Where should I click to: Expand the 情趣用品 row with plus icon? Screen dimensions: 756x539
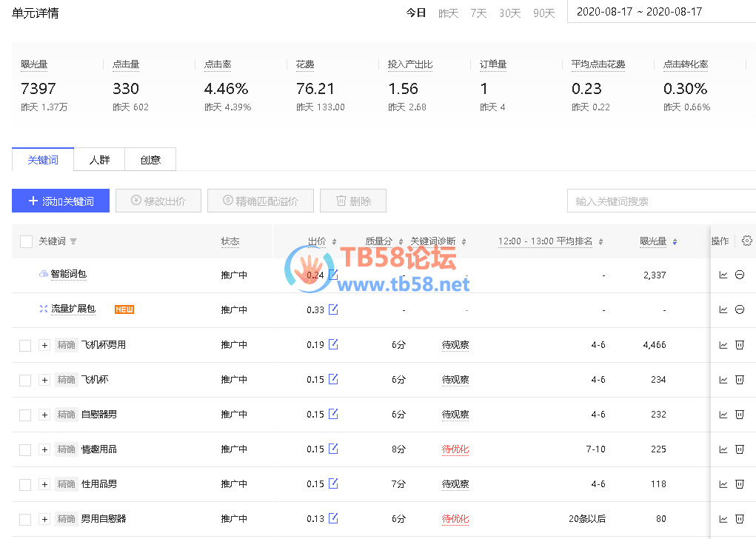coord(44,449)
